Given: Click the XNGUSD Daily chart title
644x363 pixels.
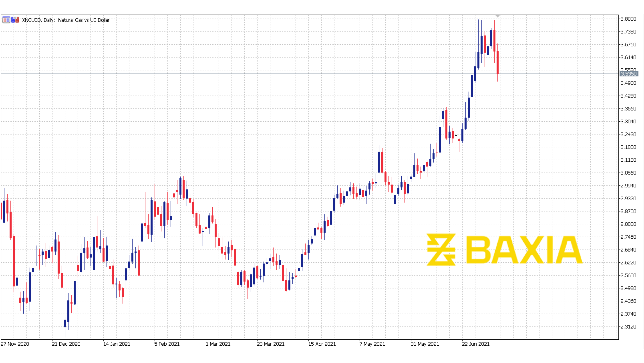Looking at the screenshot, I should [66, 20].
